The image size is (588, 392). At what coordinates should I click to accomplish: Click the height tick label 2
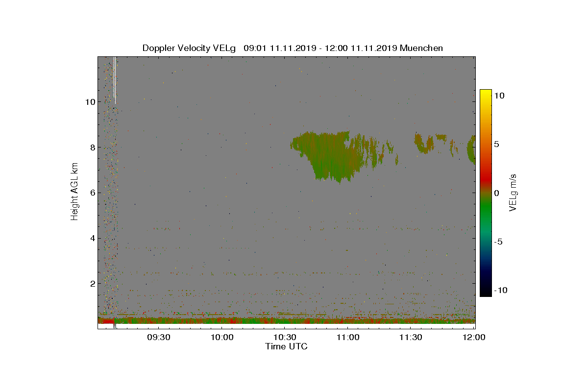pyautogui.click(x=92, y=283)
